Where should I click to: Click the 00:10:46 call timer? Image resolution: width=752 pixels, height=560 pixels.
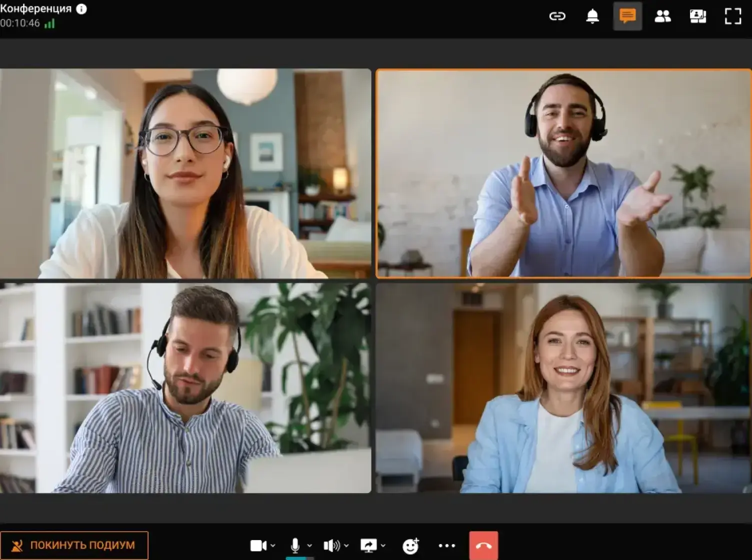20,23
